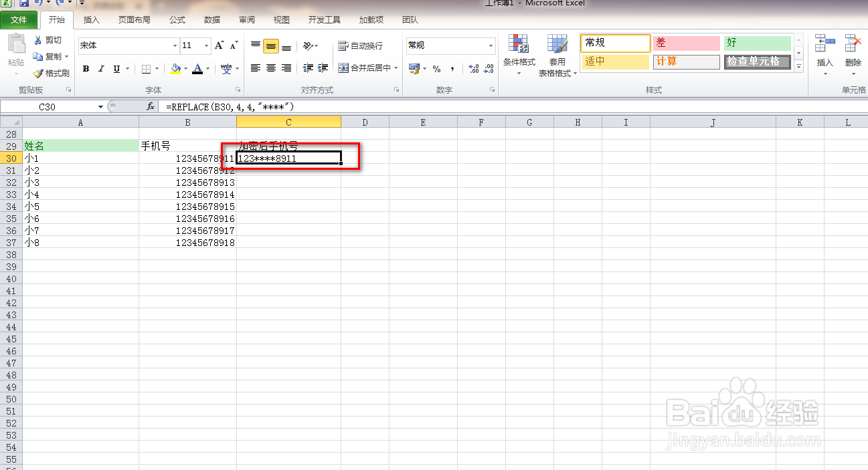Apply the 好 (Good) cell style
The image size is (868, 470).
point(757,43)
